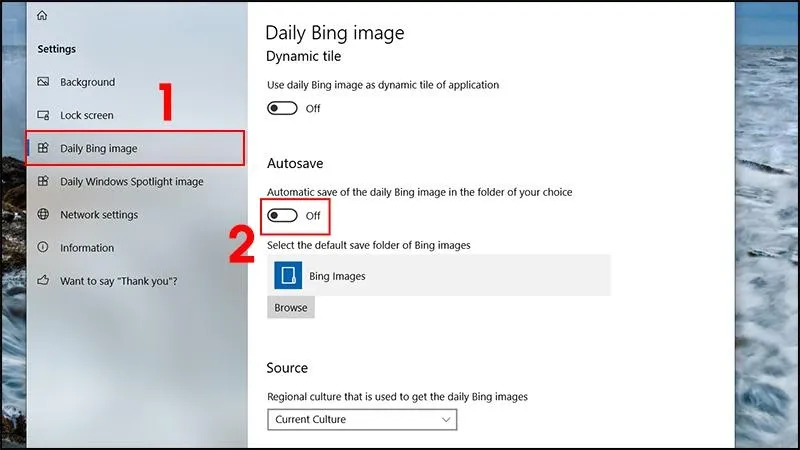
Task: Click the Settings label in sidebar
Action: pos(57,49)
